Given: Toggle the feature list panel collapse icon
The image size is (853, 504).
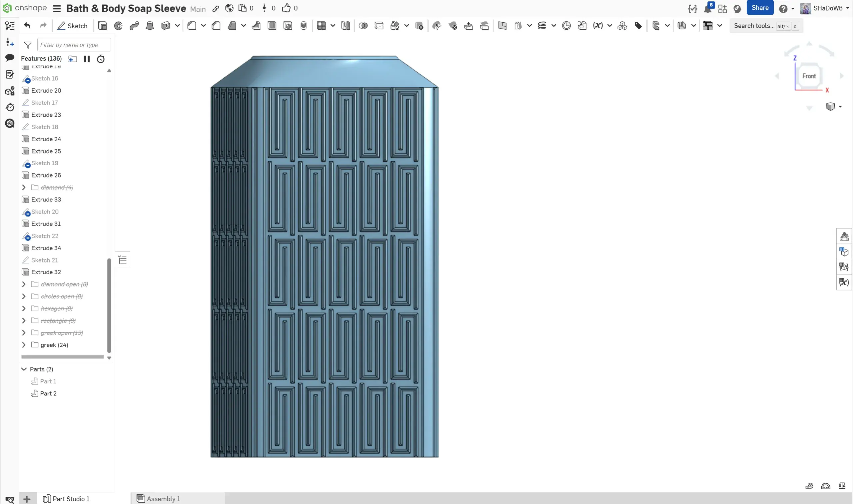Looking at the screenshot, I should tap(123, 260).
